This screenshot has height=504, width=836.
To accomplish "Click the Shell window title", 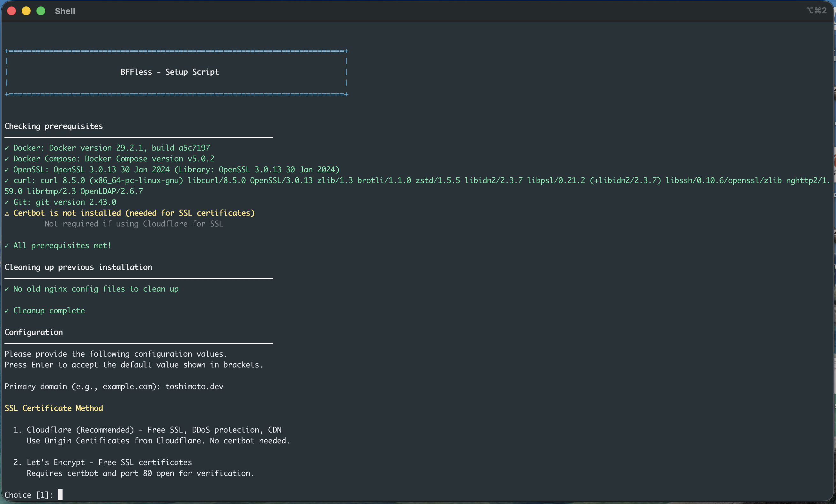I will [65, 11].
